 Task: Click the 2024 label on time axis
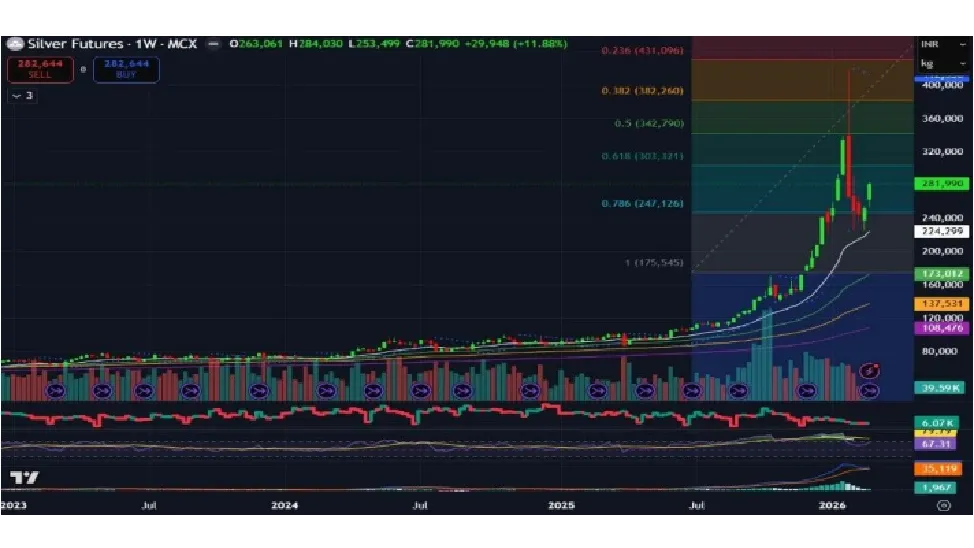coord(284,505)
